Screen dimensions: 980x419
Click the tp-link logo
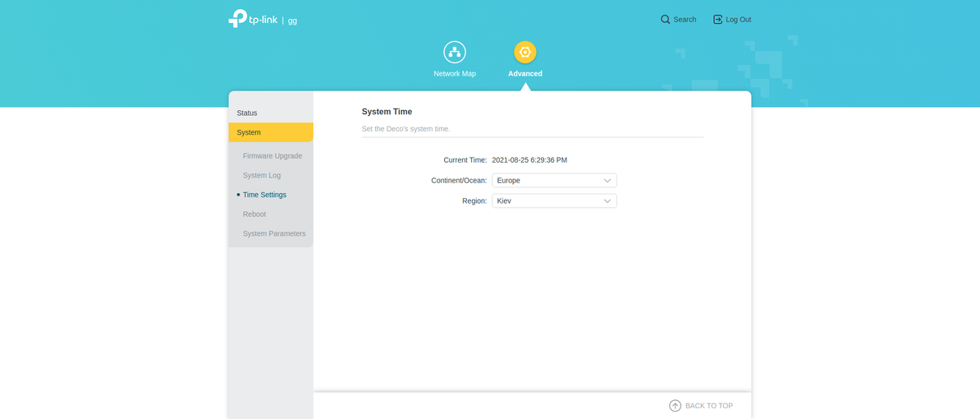(253, 19)
